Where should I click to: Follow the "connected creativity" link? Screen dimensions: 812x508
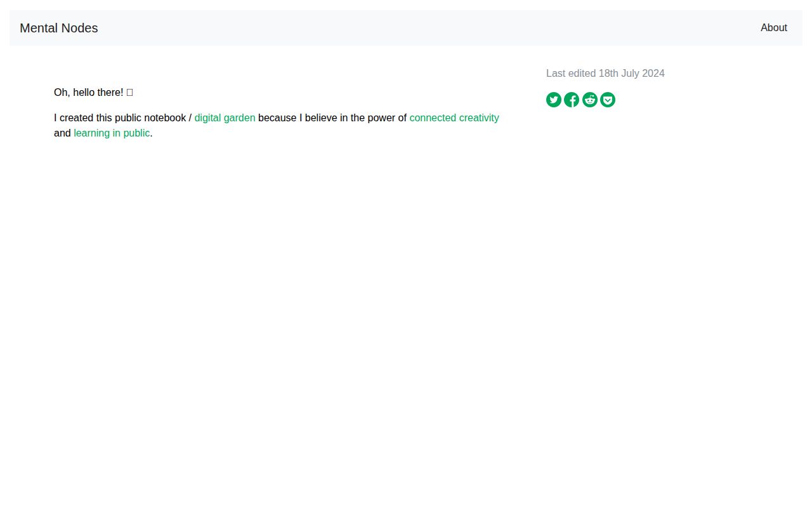click(454, 118)
